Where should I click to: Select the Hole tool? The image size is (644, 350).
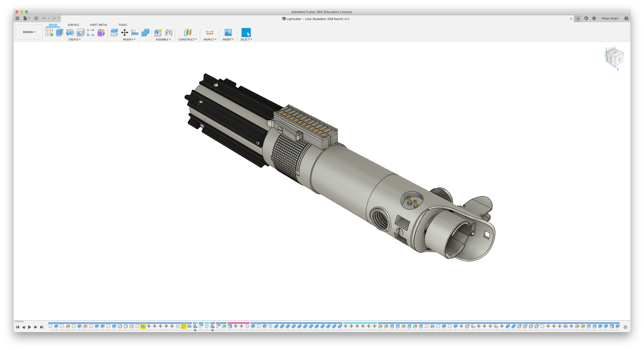point(80,33)
